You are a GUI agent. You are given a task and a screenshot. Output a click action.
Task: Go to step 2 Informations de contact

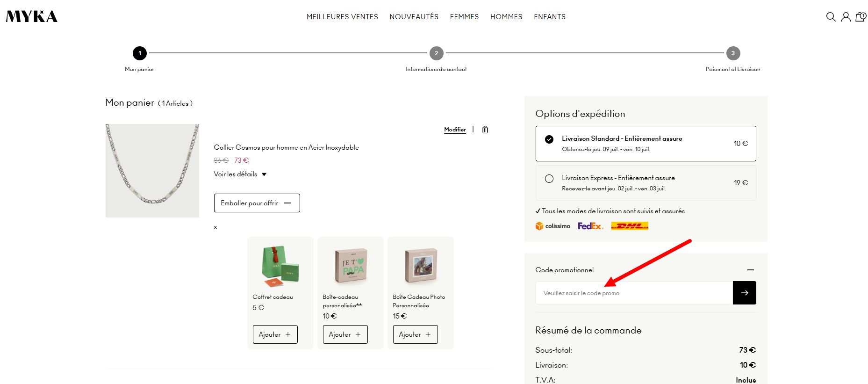pos(436,53)
